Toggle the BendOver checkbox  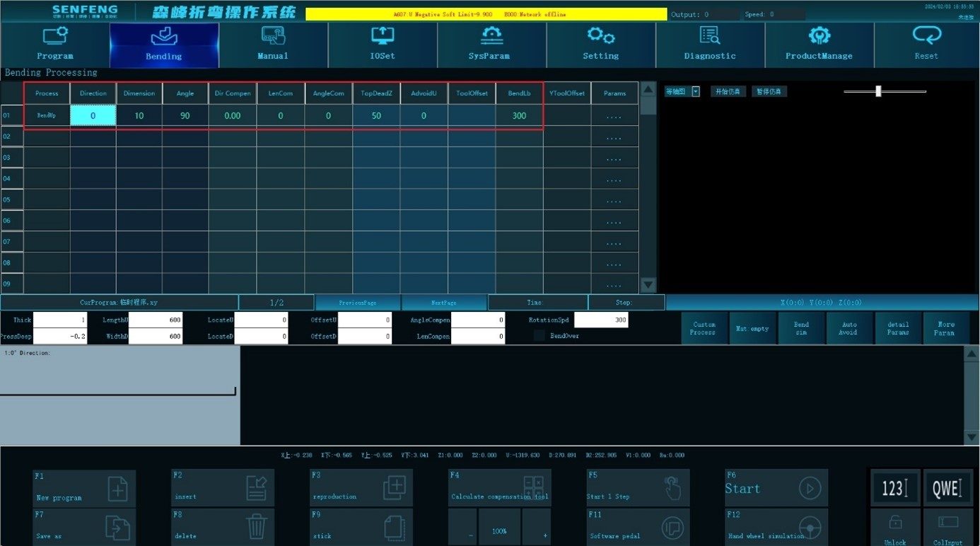[539, 336]
